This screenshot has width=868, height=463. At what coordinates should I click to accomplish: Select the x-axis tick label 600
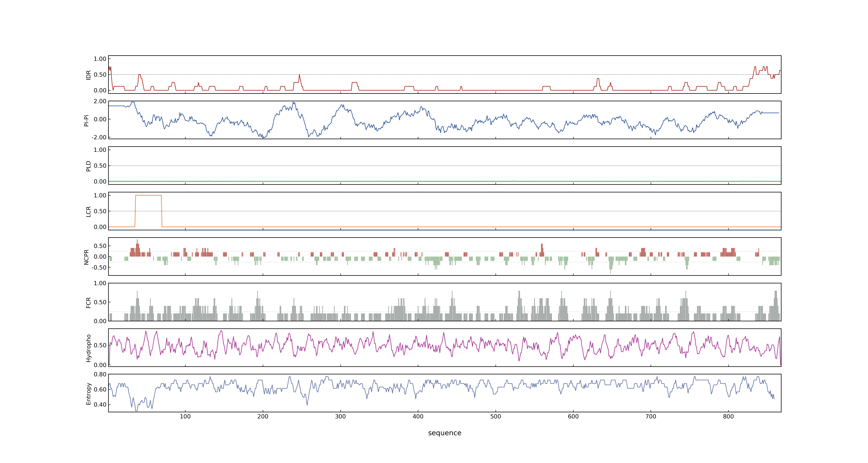[x=573, y=416]
